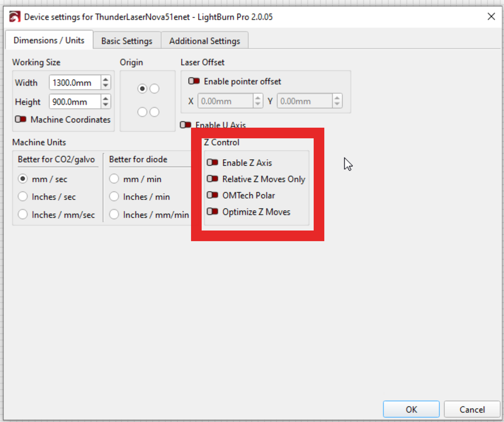The image size is (504, 422).
Task: Increase Width using the up arrow
Action: pyautogui.click(x=106, y=79)
